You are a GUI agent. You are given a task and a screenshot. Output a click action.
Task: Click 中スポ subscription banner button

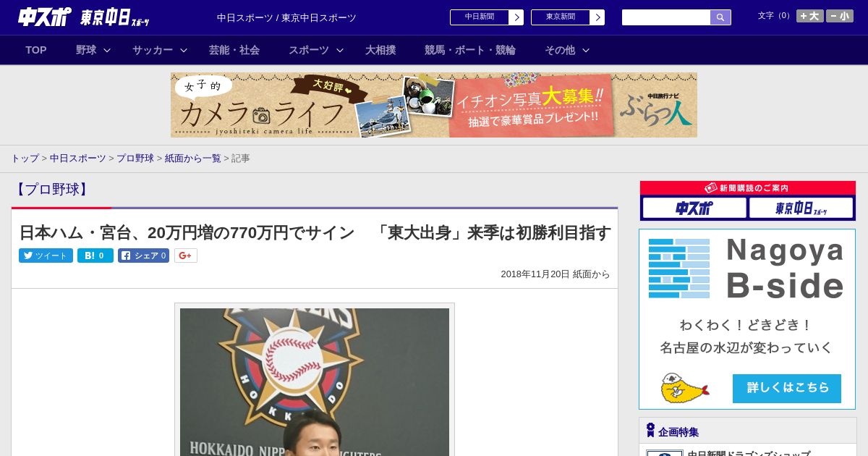[694, 208]
